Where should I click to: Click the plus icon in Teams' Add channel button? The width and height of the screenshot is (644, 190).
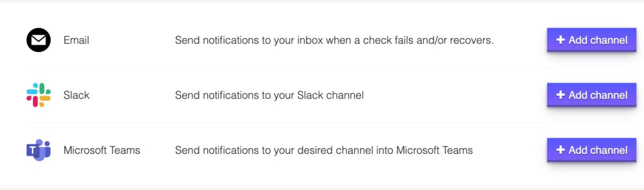click(x=560, y=150)
